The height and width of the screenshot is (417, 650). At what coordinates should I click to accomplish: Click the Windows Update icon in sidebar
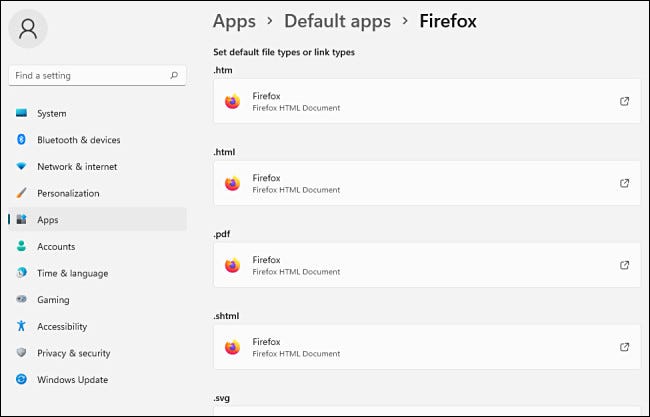21,380
